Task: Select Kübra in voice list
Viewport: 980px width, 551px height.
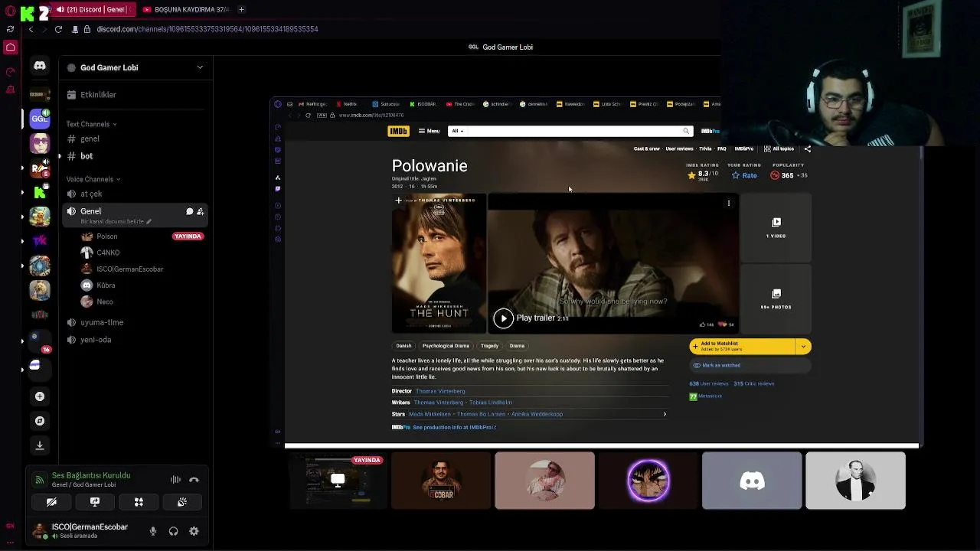Action: tap(107, 285)
